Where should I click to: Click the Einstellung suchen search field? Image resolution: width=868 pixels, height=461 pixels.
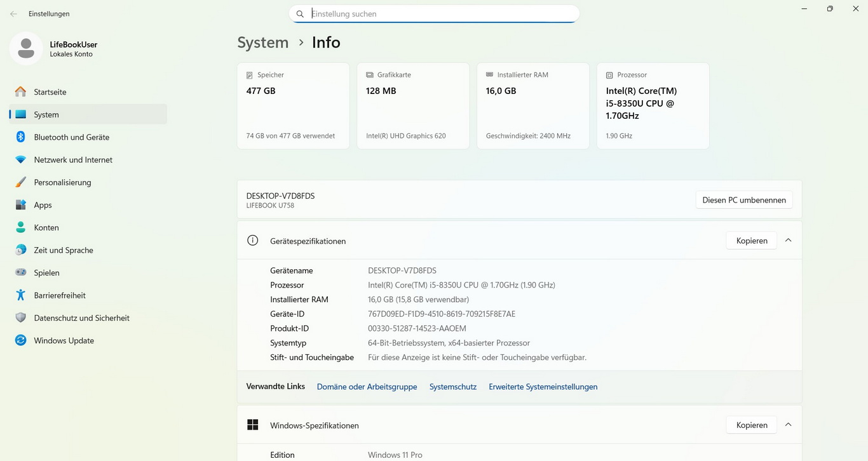(438, 14)
